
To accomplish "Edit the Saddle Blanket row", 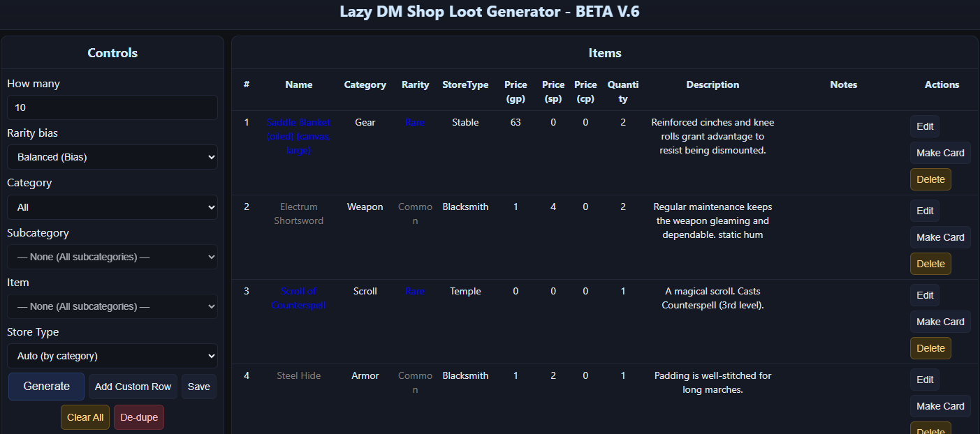I will click(924, 126).
